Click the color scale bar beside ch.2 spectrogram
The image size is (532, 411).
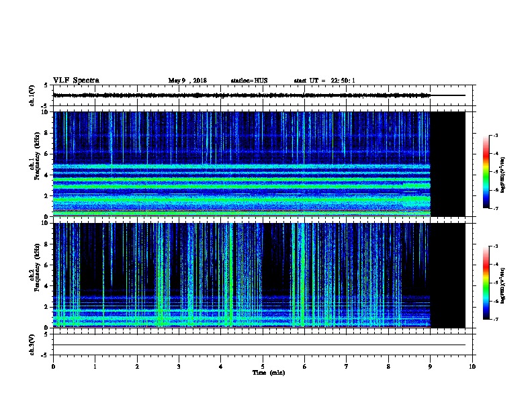[x=486, y=283]
